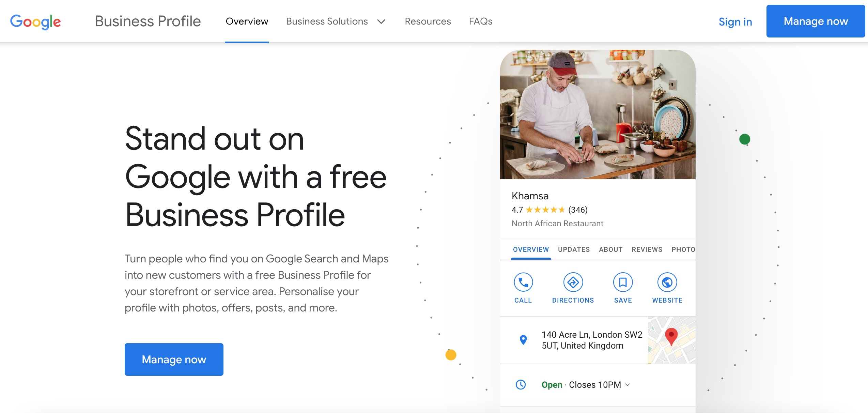The height and width of the screenshot is (413, 868).
Task: Click the blue location pin icon
Action: (523, 340)
